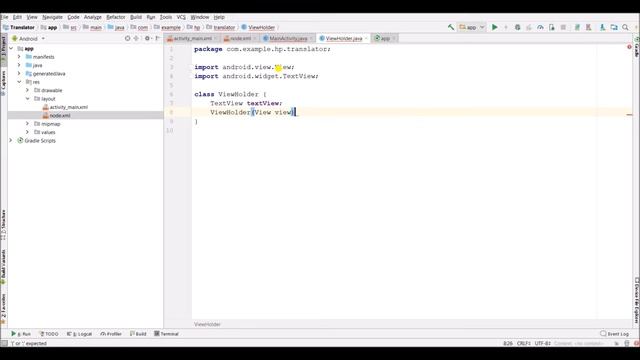
Task: Click the Stop square icon in toolbar
Action: click(x=563, y=27)
